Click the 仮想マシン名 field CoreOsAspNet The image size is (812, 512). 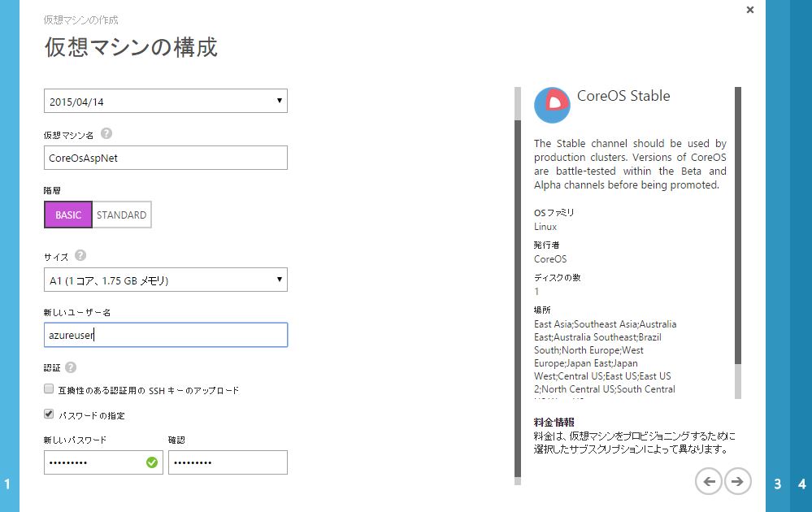[166, 158]
